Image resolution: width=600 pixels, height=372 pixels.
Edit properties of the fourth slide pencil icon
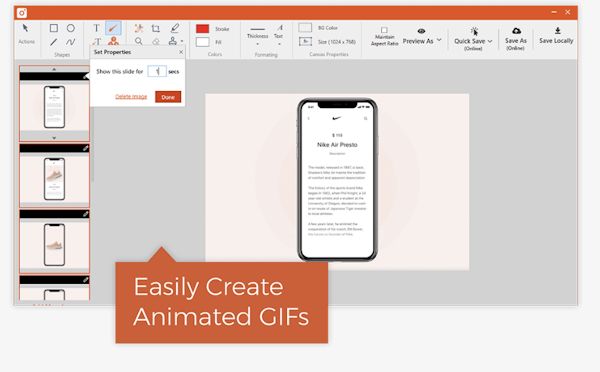pyautogui.click(x=85, y=280)
